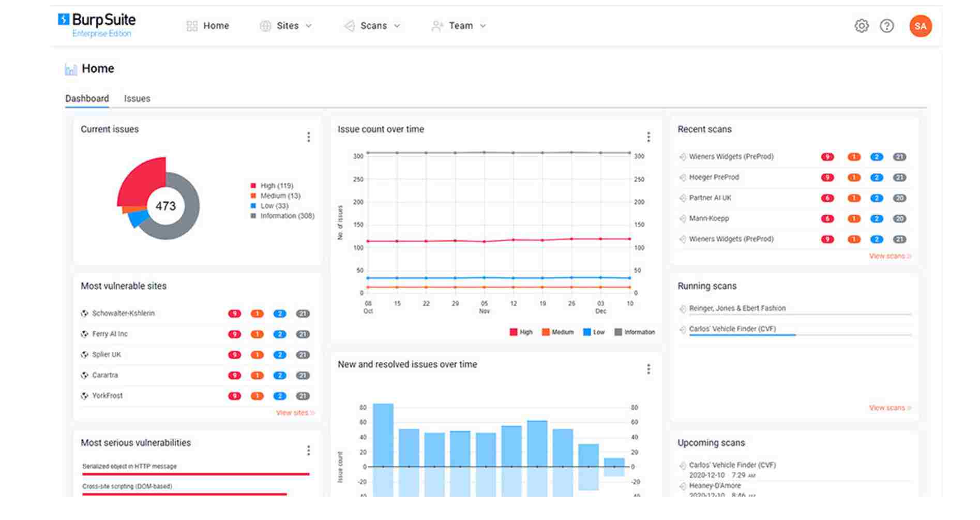Screen dimensions: 980x520
Task: Switch to the Issues tab
Action: (x=137, y=98)
